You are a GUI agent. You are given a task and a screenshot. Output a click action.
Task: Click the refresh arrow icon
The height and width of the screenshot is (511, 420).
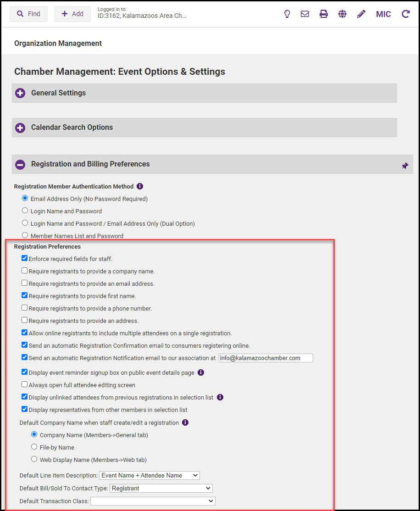click(x=405, y=14)
